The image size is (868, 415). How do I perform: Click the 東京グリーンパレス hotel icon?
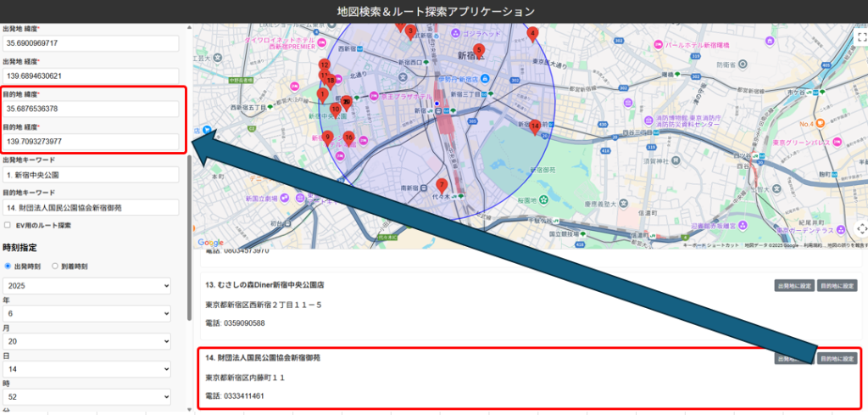tap(836, 143)
